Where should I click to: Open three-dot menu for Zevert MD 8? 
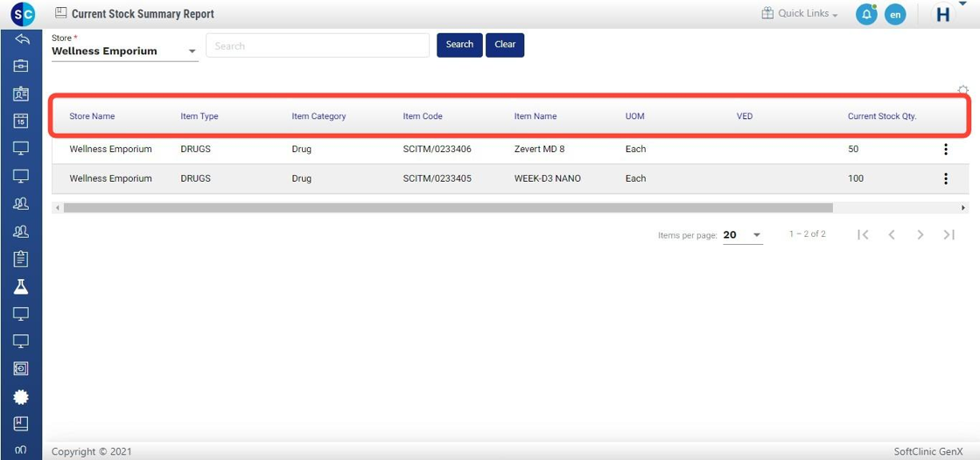tap(945, 150)
